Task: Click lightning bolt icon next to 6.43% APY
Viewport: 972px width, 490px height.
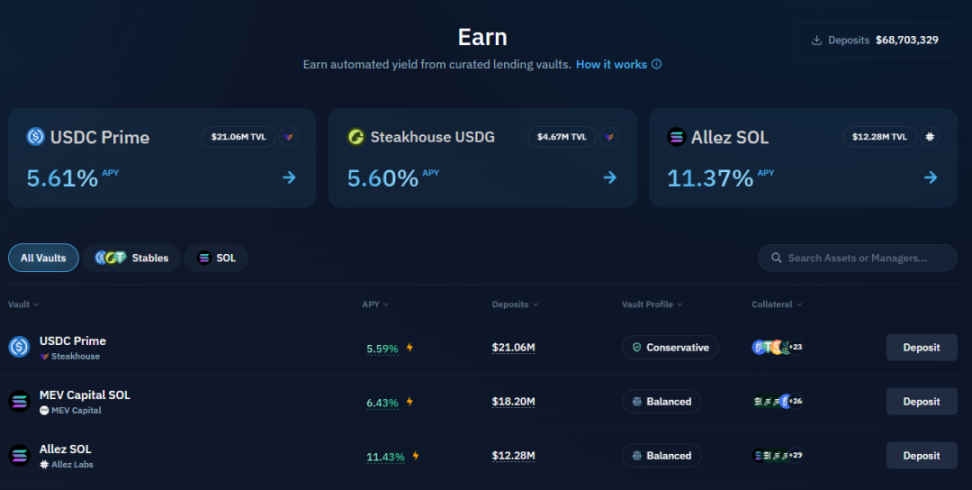Action: click(410, 401)
